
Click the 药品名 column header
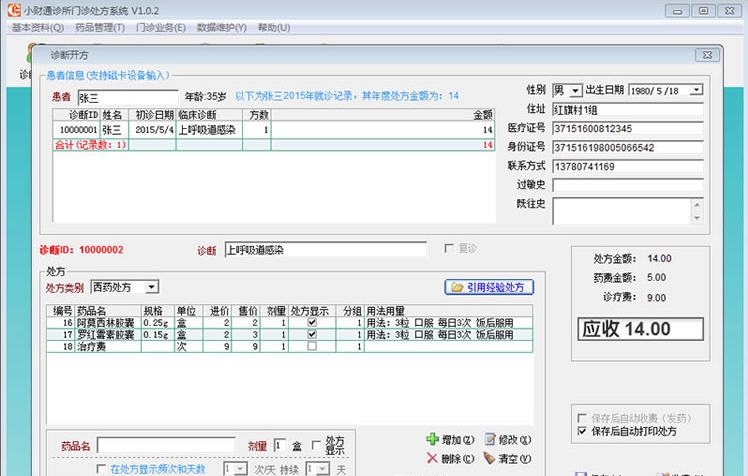[x=108, y=311]
